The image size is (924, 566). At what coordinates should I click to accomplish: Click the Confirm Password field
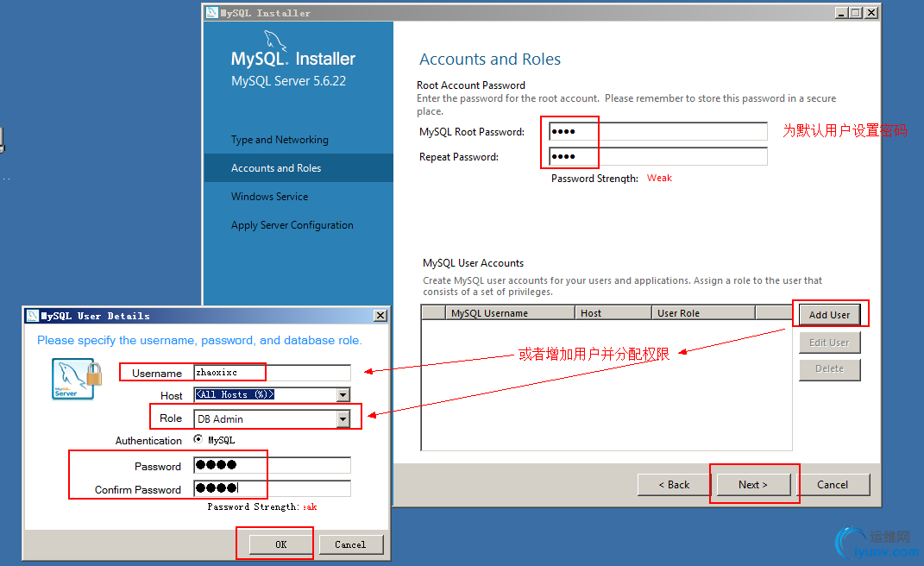click(x=272, y=488)
